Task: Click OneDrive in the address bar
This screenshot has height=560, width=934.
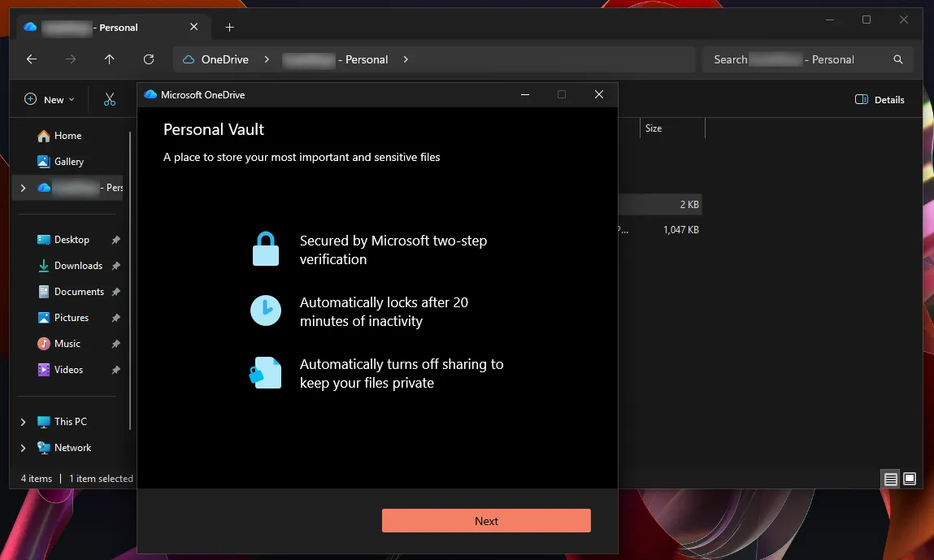Action: [224, 59]
